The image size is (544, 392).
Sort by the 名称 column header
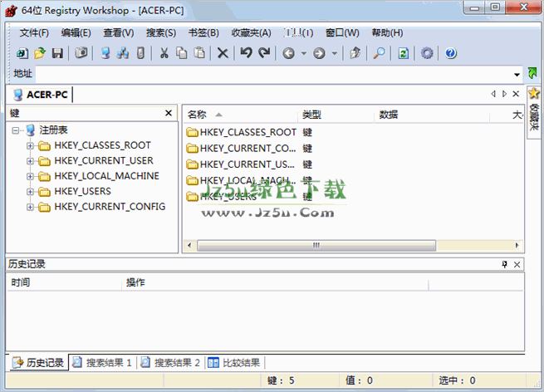[x=240, y=115]
